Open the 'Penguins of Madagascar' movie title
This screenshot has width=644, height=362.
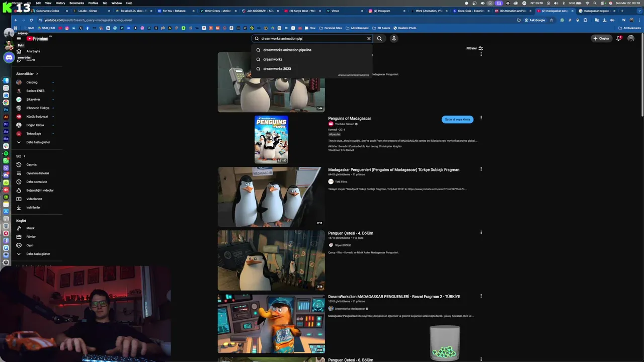[x=350, y=119]
